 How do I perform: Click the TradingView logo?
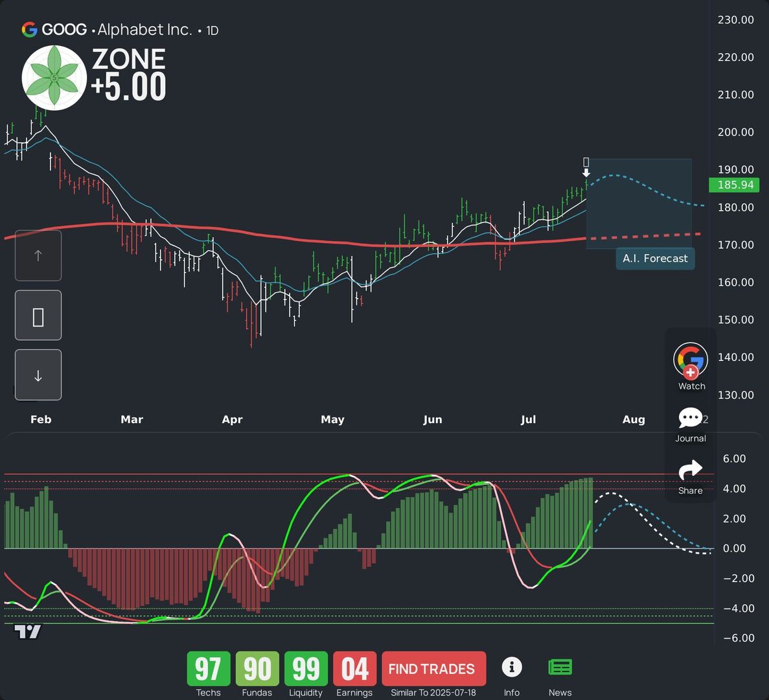tap(27, 631)
